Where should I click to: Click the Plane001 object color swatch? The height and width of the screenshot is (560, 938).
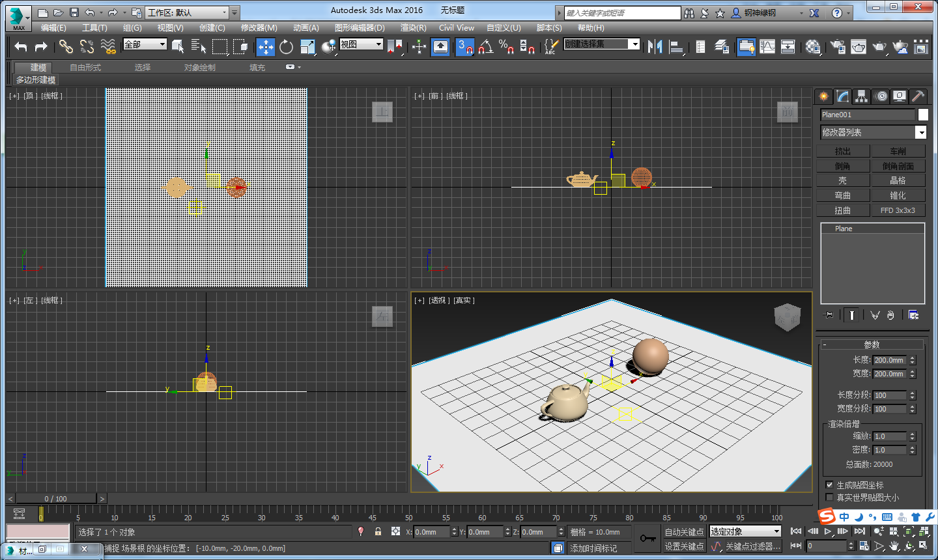[923, 115]
